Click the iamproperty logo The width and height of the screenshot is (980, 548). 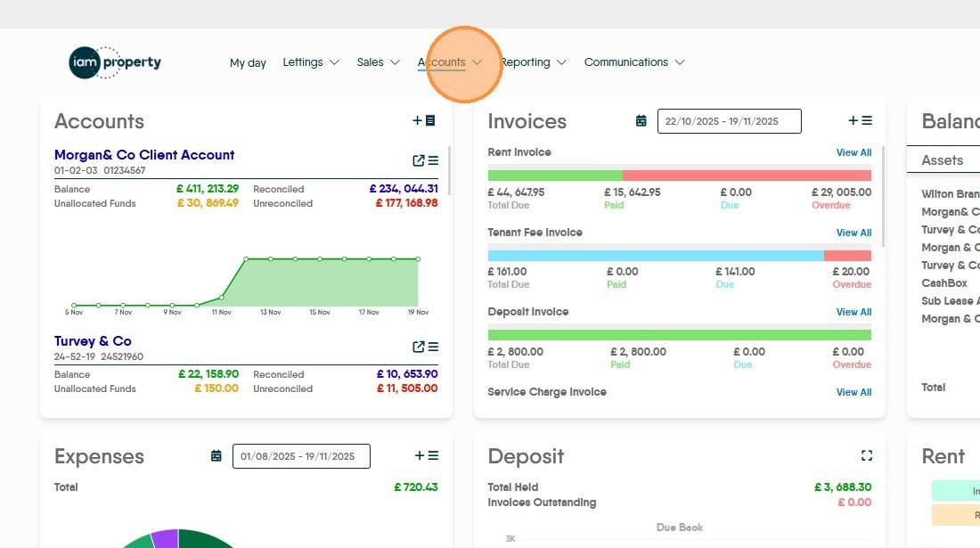[x=115, y=62]
